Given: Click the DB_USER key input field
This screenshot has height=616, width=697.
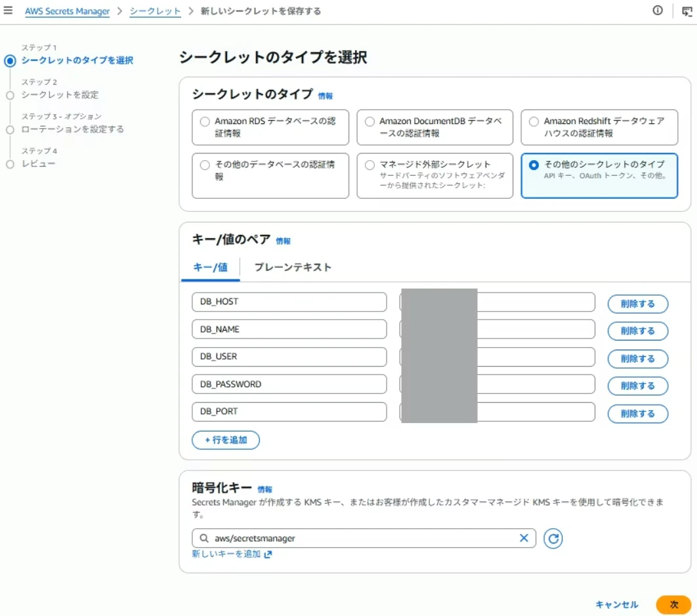Looking at the screenshot, I should (x=289, y=356).
